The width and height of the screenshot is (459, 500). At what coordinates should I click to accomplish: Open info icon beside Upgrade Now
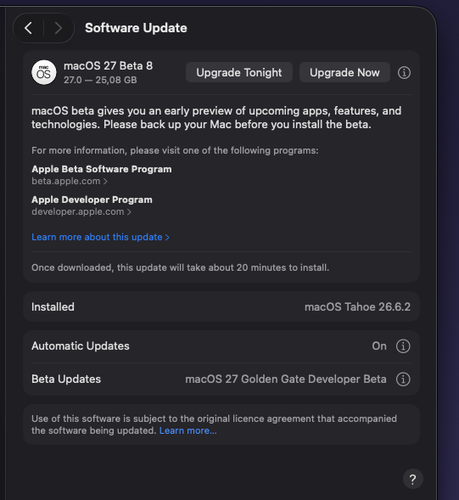(x=404, y=72)
